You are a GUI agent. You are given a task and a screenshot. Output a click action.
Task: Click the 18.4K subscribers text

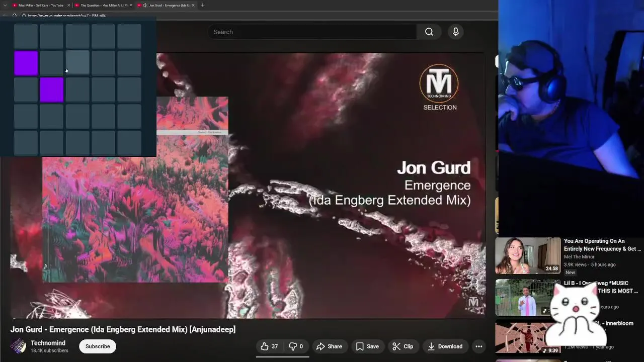49,350
